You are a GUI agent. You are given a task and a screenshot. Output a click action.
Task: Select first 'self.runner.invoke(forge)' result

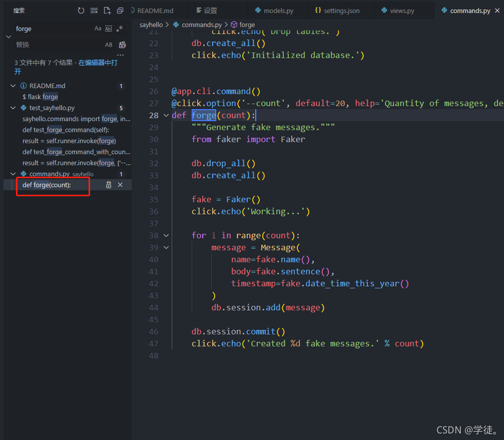coord(69,141)
